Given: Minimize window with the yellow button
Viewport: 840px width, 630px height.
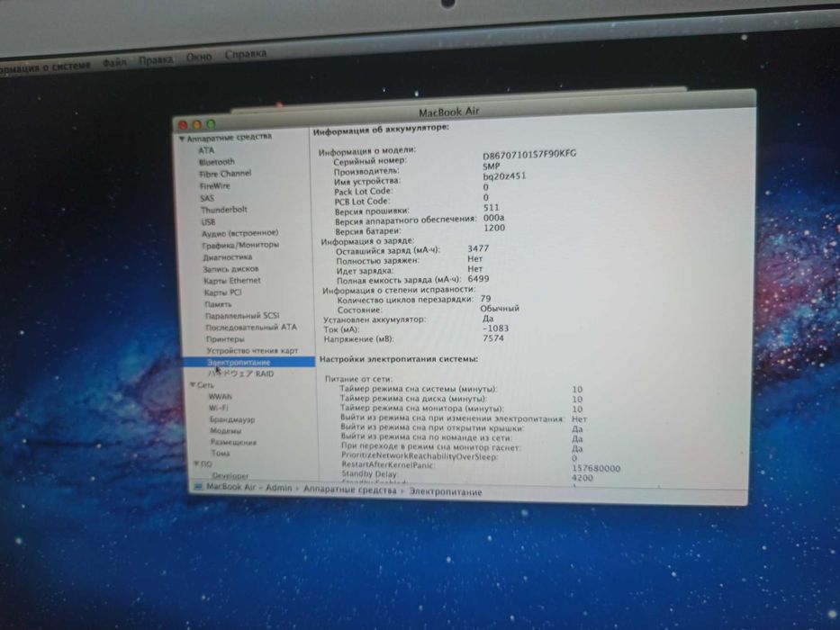Looking at the screenshot, I should 196,124.
